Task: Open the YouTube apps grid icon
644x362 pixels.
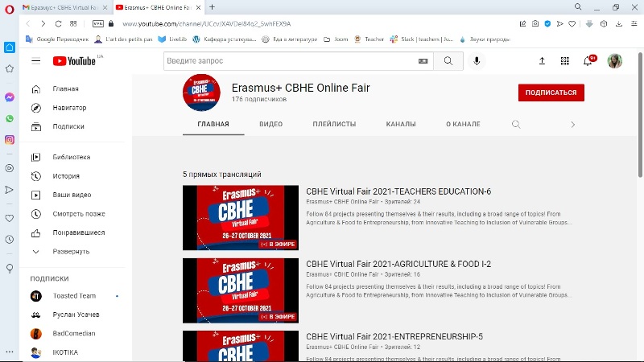Action: 565,61
